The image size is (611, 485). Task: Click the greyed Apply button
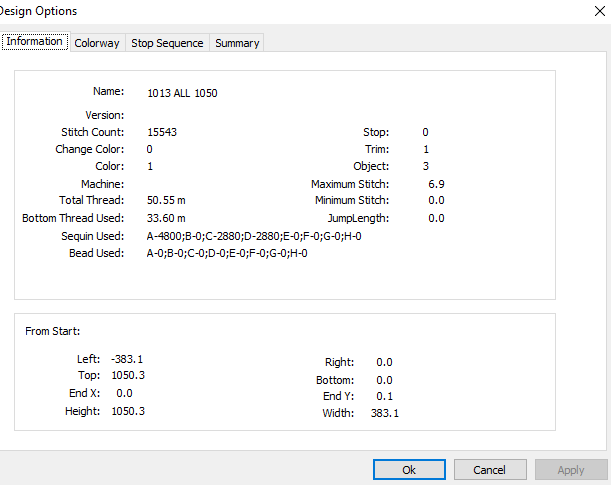tap(571, 469)
